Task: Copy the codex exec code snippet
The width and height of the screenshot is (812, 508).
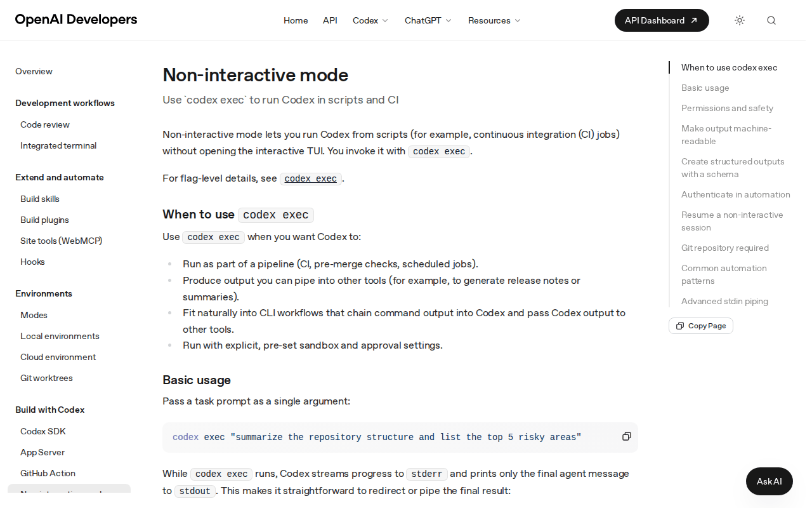Action: (627, 436)
